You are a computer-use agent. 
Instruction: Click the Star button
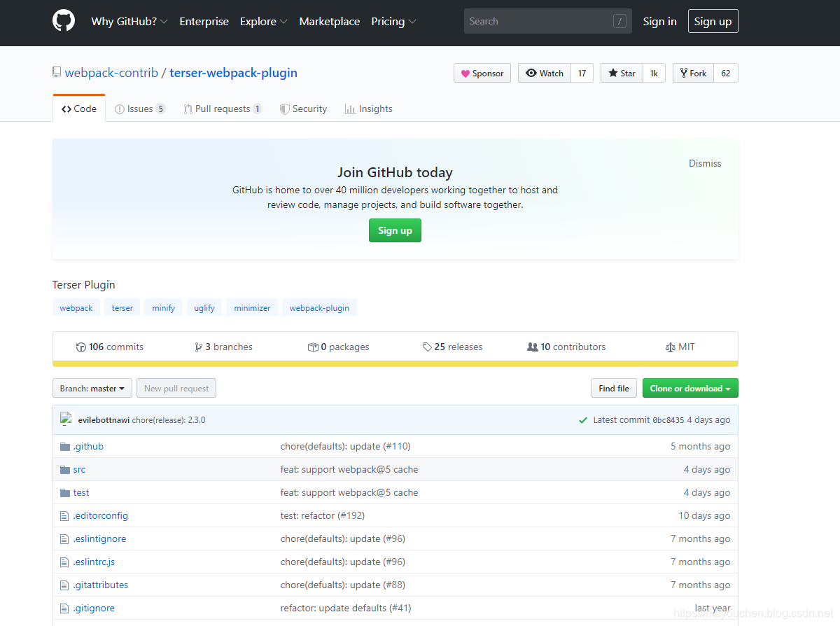coord(622,73)
